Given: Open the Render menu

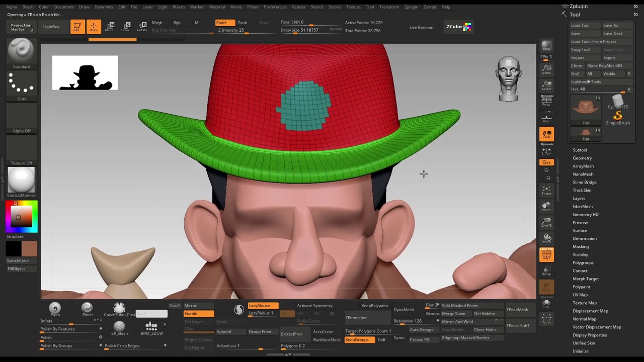Looking at the screenshot, I should (x=298, y=7).
